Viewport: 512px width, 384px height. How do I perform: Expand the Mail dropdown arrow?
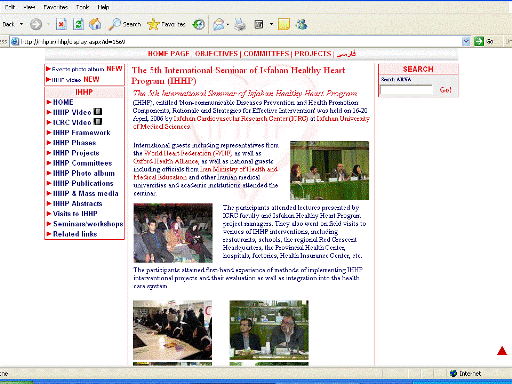[x=228, y=24]
